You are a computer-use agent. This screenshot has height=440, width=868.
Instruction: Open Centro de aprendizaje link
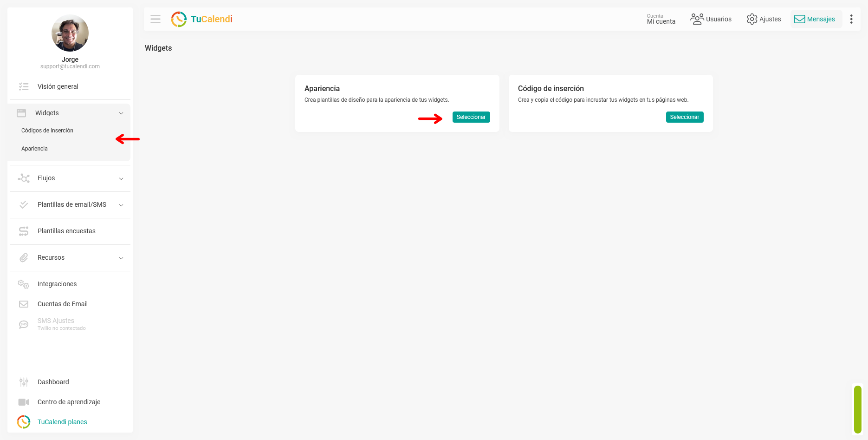point(70,402)
